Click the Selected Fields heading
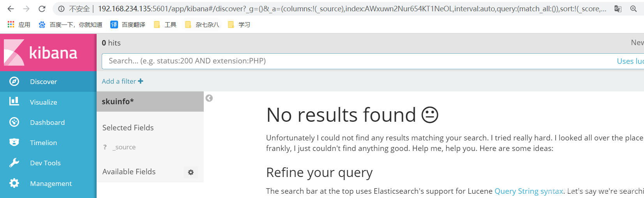The width and height of the screenshot is (644, 198). click(x=128, y=128)
